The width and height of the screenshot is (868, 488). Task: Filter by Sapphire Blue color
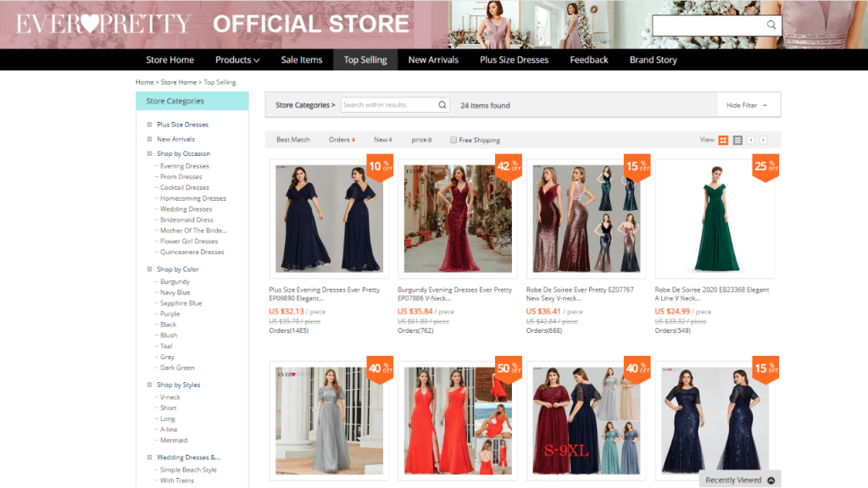coord(181,303)
